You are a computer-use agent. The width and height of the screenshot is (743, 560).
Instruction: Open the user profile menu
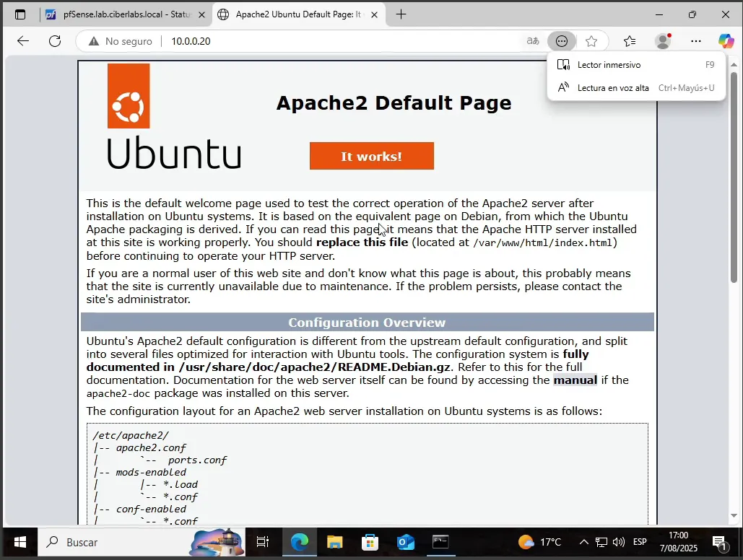point(663,41)
